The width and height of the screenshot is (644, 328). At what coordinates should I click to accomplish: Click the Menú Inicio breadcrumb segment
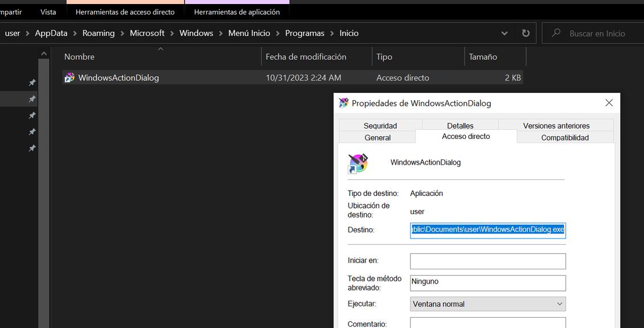point(249,33)
